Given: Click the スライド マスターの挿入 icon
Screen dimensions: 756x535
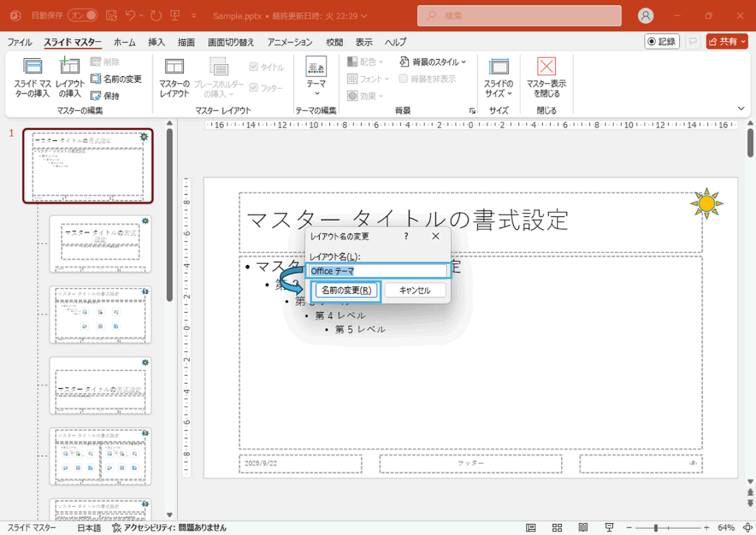Looking at the screenshot, I should (x=32, y=68).
